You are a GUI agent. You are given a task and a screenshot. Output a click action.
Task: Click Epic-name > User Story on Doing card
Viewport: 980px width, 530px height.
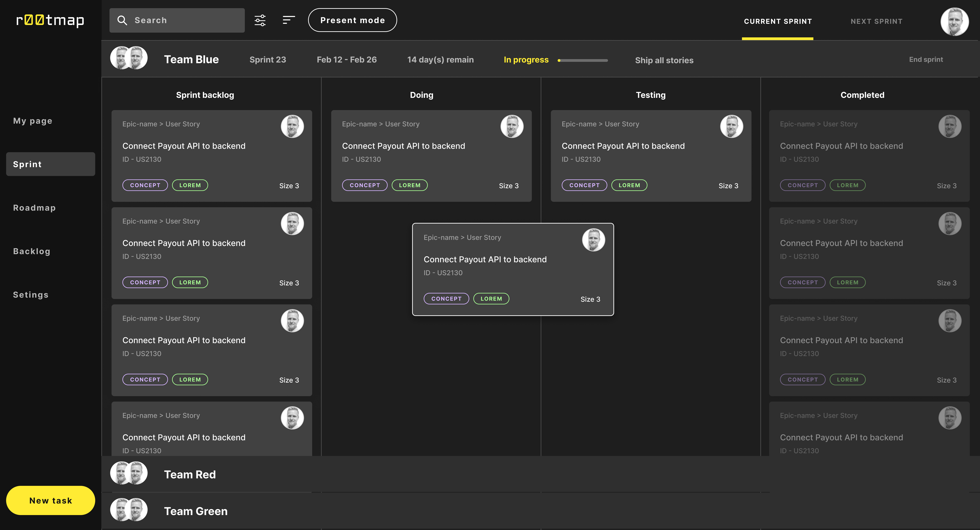[381, 124]
